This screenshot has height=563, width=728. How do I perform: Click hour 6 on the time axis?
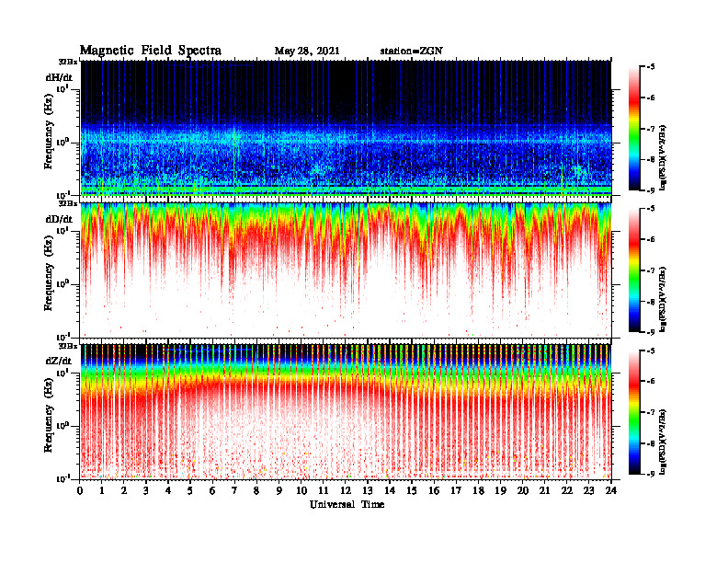point(212,491)
